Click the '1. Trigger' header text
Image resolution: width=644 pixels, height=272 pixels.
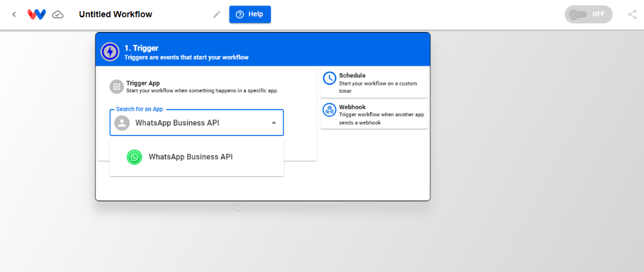point(141,49)
